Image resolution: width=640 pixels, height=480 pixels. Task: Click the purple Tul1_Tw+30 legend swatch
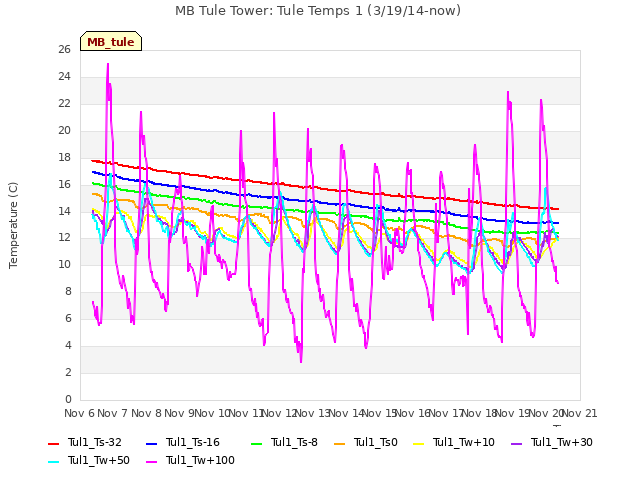(x=516, y=443)
